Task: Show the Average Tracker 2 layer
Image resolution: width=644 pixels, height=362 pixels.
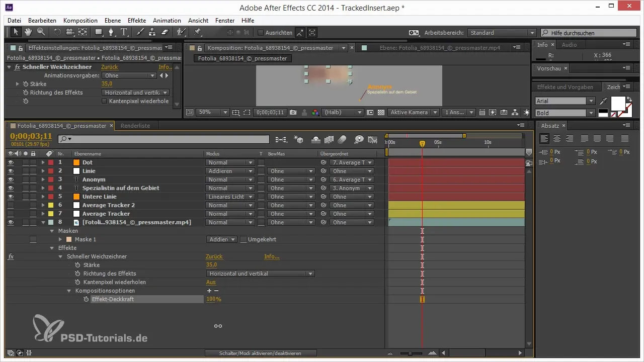Action: [11, 205]
